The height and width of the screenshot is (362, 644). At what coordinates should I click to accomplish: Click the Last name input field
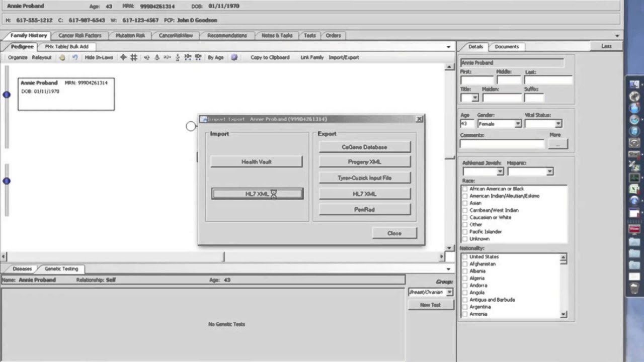(548, 80)
